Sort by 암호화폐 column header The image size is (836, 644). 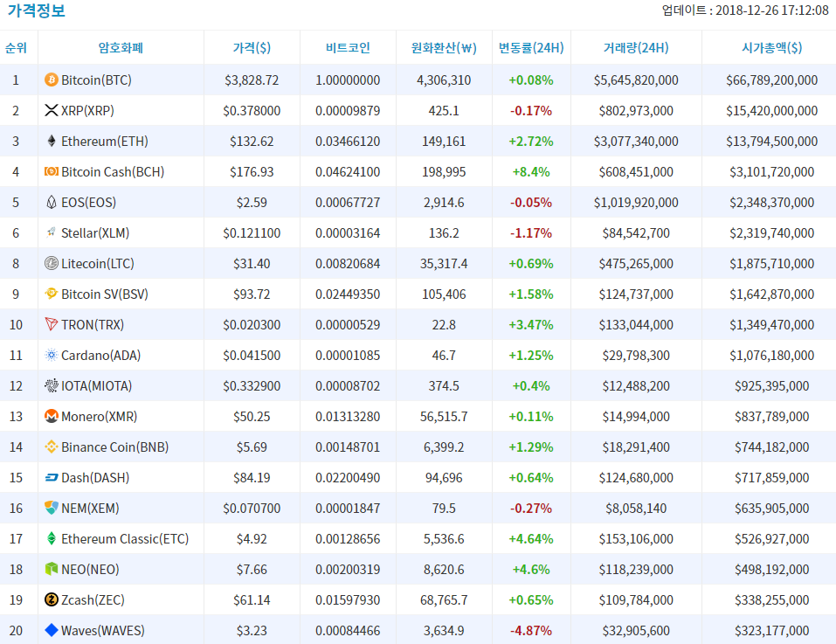pyautogui.click(x=121, y=48)
